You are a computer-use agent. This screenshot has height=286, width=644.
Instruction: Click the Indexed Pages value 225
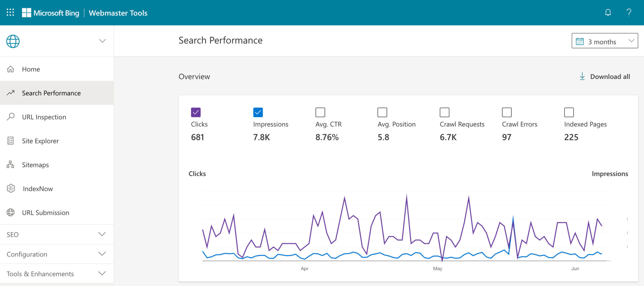[571, 137]
